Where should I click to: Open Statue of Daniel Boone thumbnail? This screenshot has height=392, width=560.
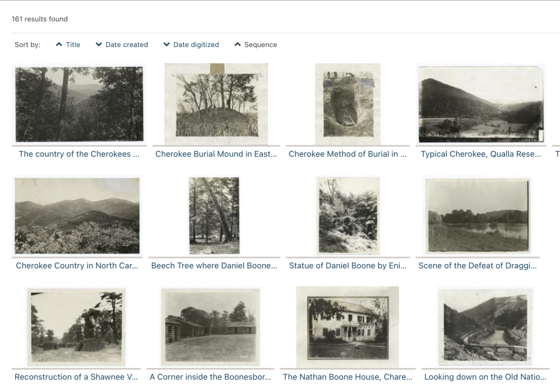(348, 215)
